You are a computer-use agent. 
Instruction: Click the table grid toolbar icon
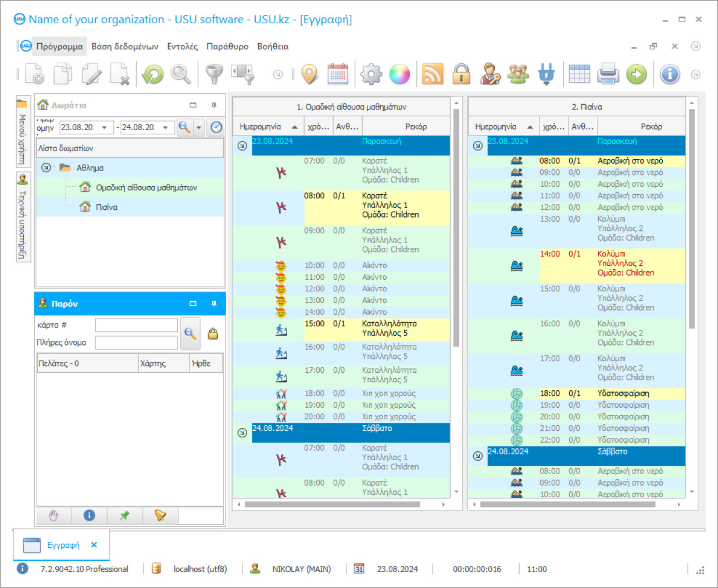pos(580,74)
